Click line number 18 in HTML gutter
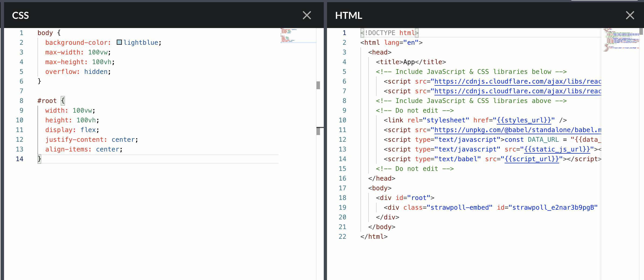This screenshot has width=644, height=280. pos(342,198)
